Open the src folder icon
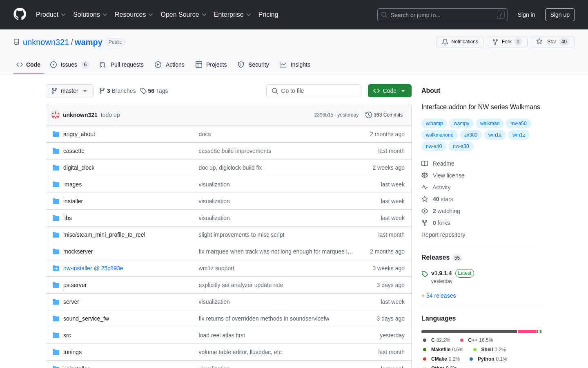This screenshot has width=588, height=368. [x=56, y=335]
